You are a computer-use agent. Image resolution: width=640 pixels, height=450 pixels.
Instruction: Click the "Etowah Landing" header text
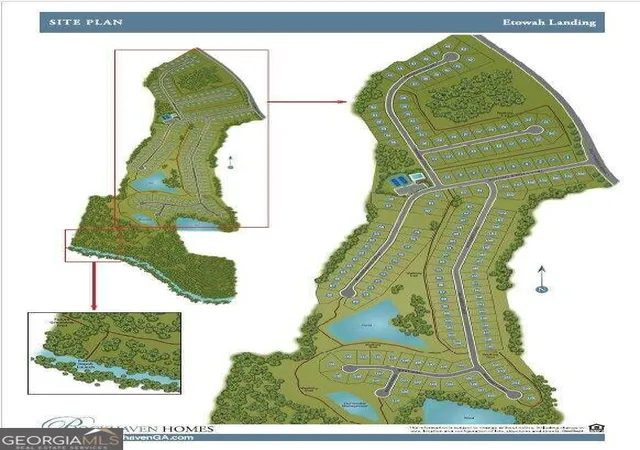point(549,22)
